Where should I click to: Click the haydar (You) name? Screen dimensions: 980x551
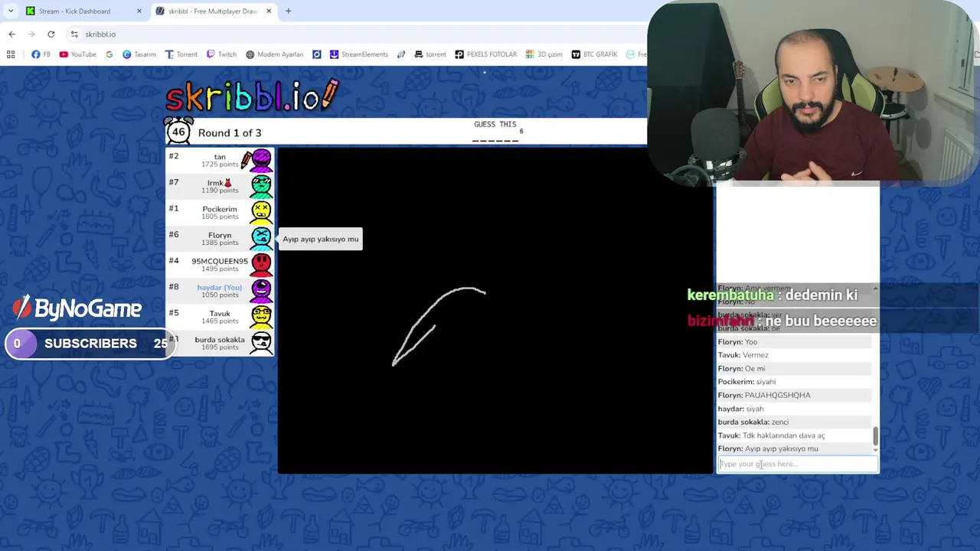pyautogui.click(x=220, y=287)
